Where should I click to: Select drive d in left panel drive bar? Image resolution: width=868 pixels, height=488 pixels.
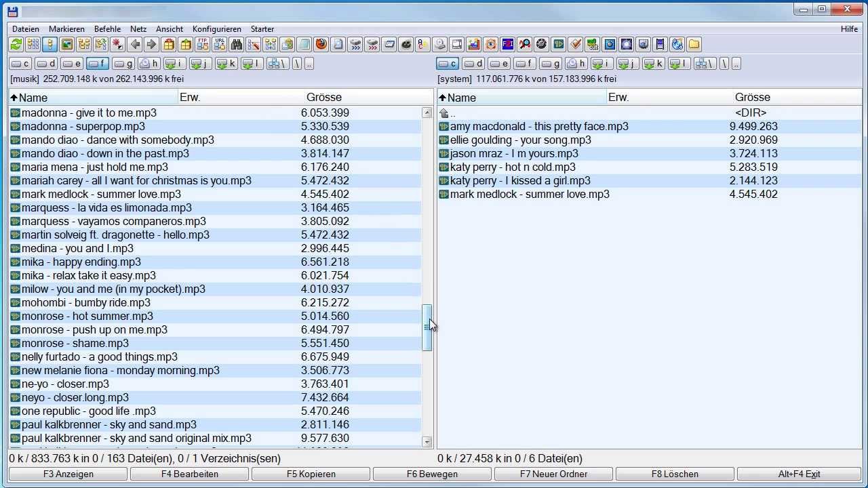(x=46, y=64)
